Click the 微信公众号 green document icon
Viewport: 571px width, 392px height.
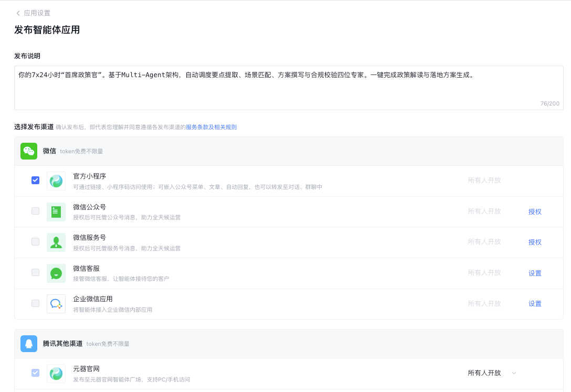point(56,212)
